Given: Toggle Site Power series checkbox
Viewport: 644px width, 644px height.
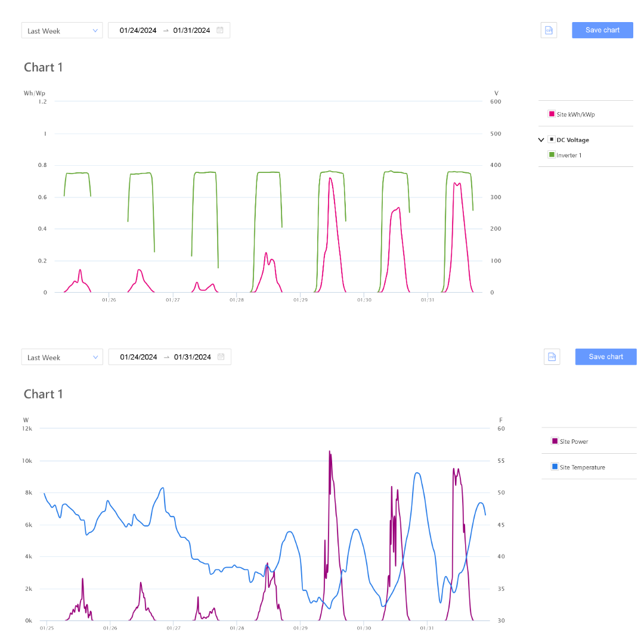Looking at the screenshot, I should [x=555, y=441].
